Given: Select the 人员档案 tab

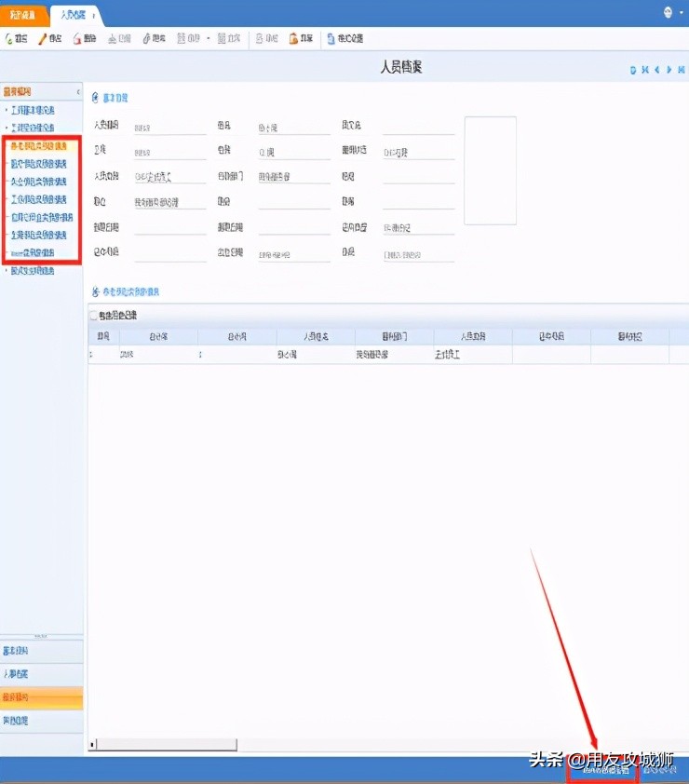Looking at the screenshot, I should [73, 15].
